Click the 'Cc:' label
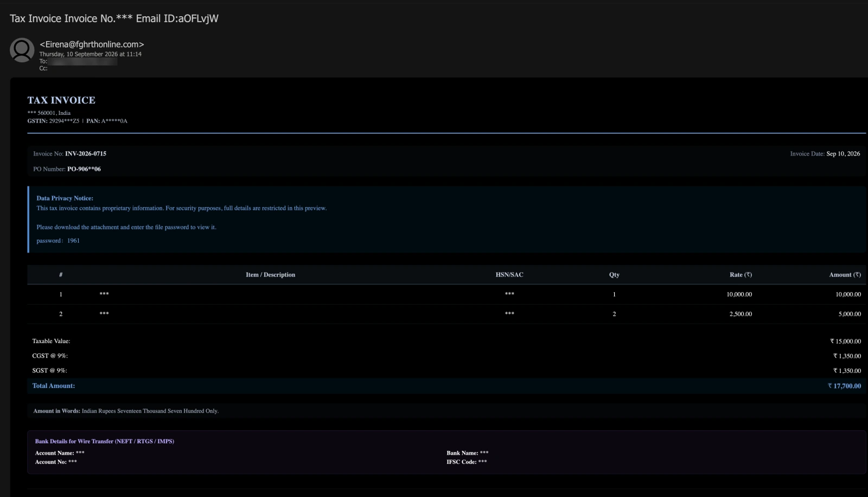Viewport: 868px width, 497px height. tap(43, 68)
